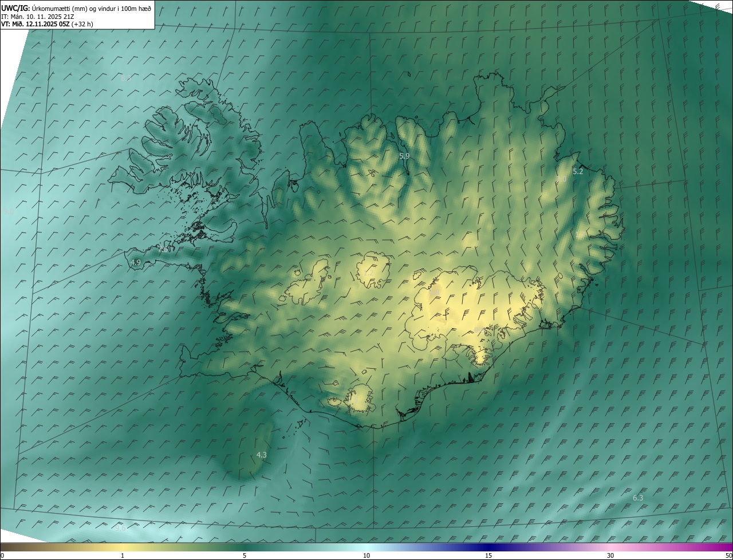Click the colorbar tick label 10
The image size is (733, 560).
click(x=366, y=555)
